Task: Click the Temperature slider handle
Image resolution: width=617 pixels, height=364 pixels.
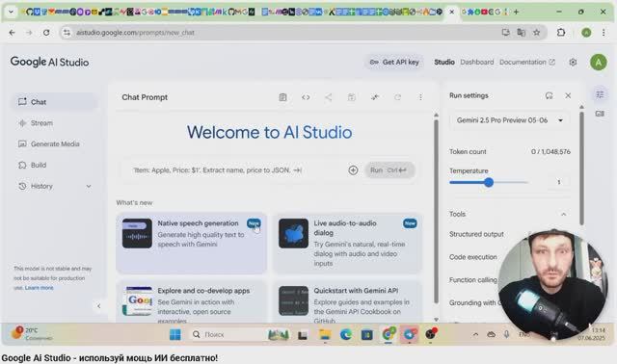Action: [x=489, y=182]
